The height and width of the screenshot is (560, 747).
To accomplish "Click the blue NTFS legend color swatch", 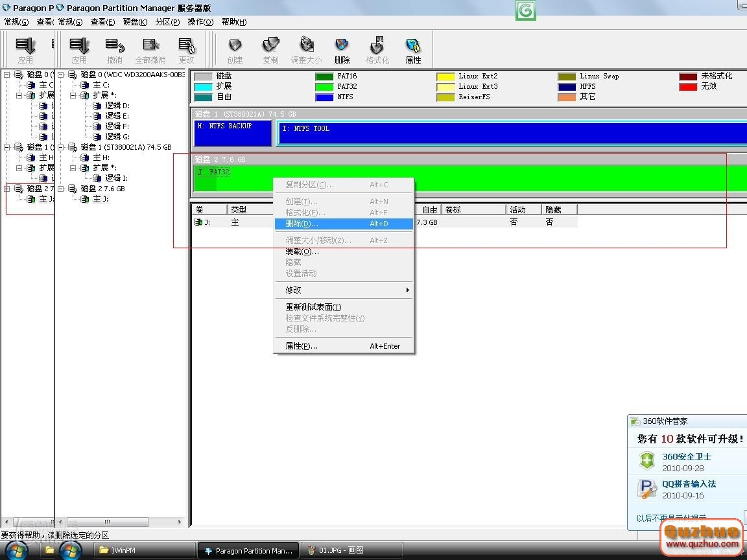I will pyautogui.click(x=324, y=97).
